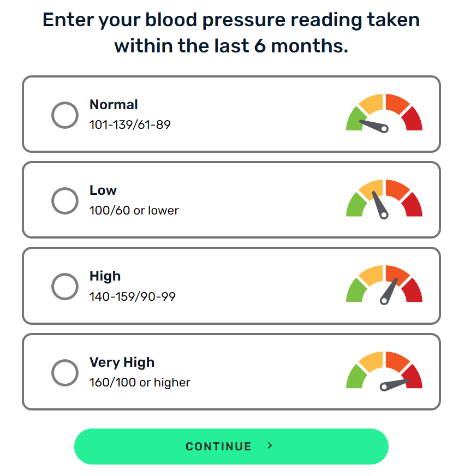Click the High blood pressure gauge icon
The width and height of the screenshot is (453, 476).
[384, 285]
